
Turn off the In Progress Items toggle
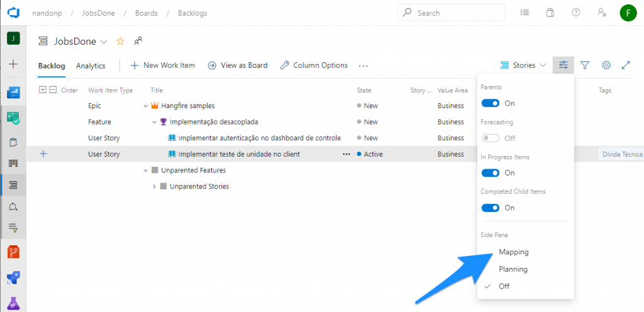point(491,173)
